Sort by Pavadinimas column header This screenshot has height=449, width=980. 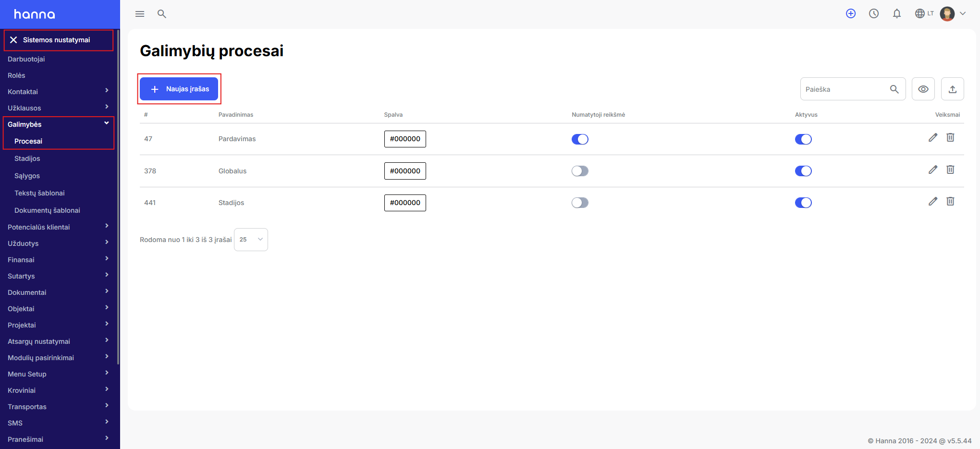click(236, 115)
